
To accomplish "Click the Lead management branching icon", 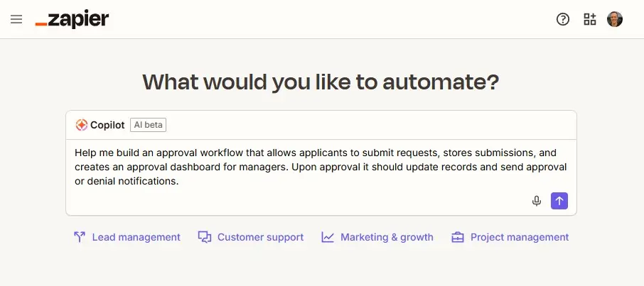I will 80,237.
